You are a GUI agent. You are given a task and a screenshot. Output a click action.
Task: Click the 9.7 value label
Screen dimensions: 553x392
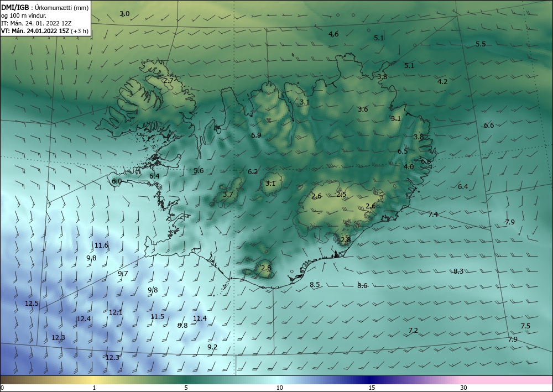click(x=123, y=274)
